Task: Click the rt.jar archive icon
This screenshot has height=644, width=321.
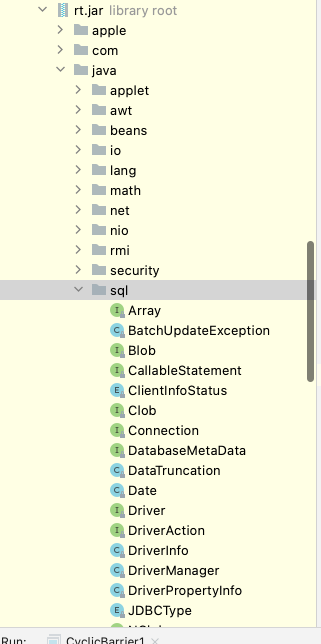Action: (62, 10)
